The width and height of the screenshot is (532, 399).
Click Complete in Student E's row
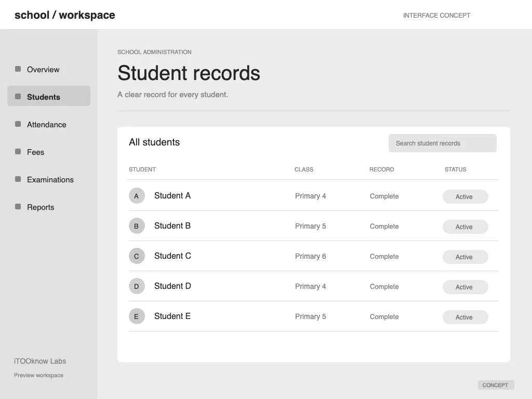point(384,316)
